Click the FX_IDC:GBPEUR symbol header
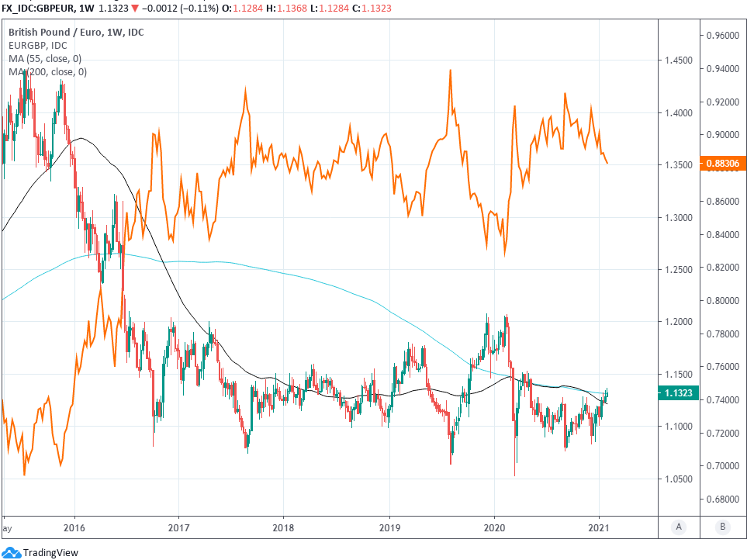 pyautogui.click(x=38, y=7)
